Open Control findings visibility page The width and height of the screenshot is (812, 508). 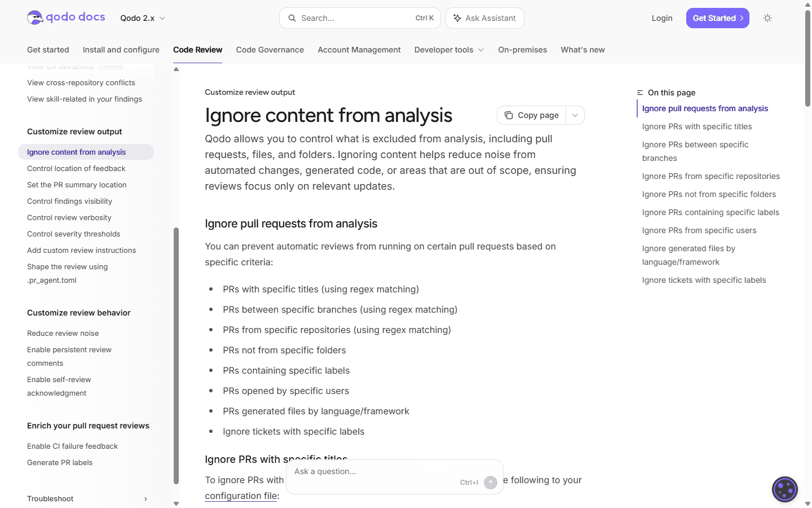(69, 201)
